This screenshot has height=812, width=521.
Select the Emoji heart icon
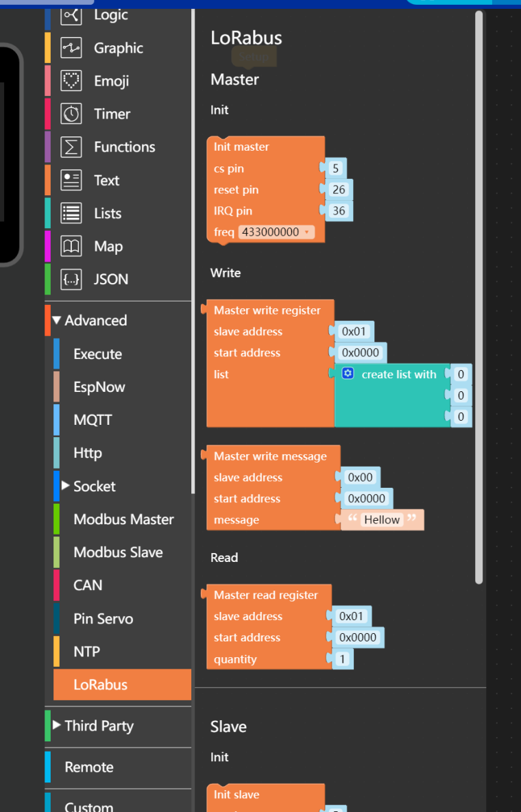[71, 81]
